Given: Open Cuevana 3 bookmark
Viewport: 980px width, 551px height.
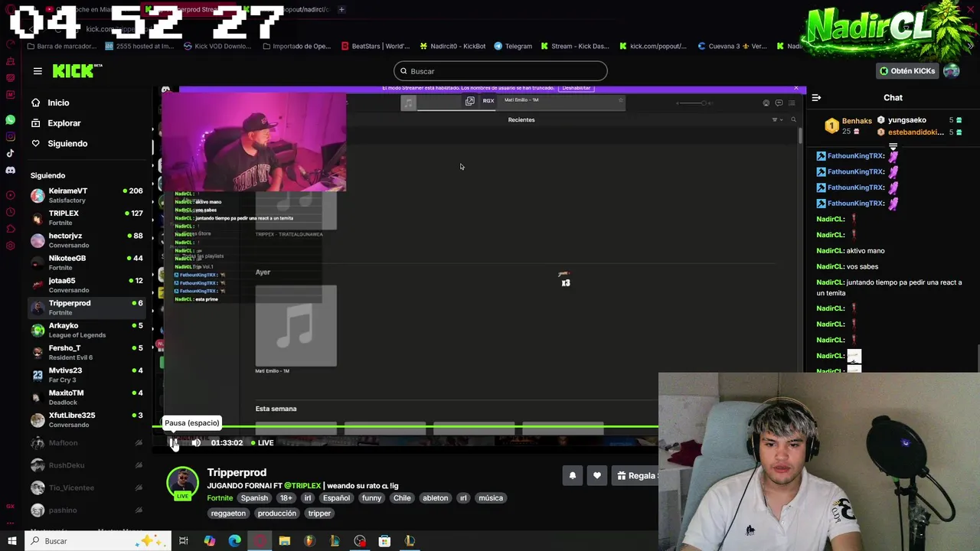Looking at the screenshot, I should (732, 46).
